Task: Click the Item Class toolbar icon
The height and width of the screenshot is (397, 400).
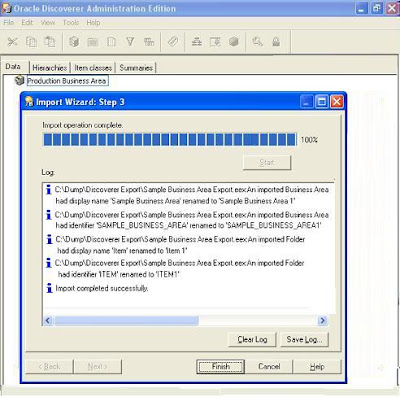Action: [215, 42]
